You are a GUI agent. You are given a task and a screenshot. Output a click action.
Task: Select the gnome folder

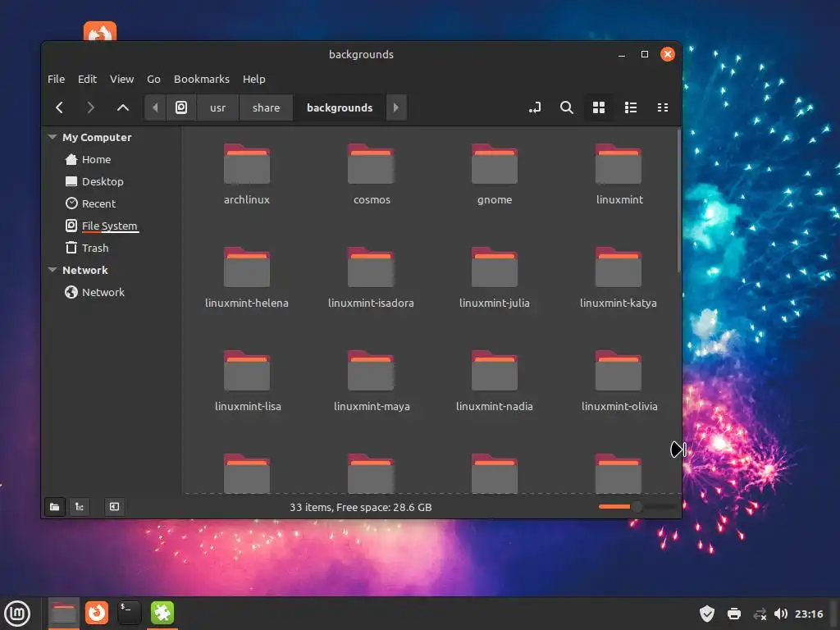[495, 174]
